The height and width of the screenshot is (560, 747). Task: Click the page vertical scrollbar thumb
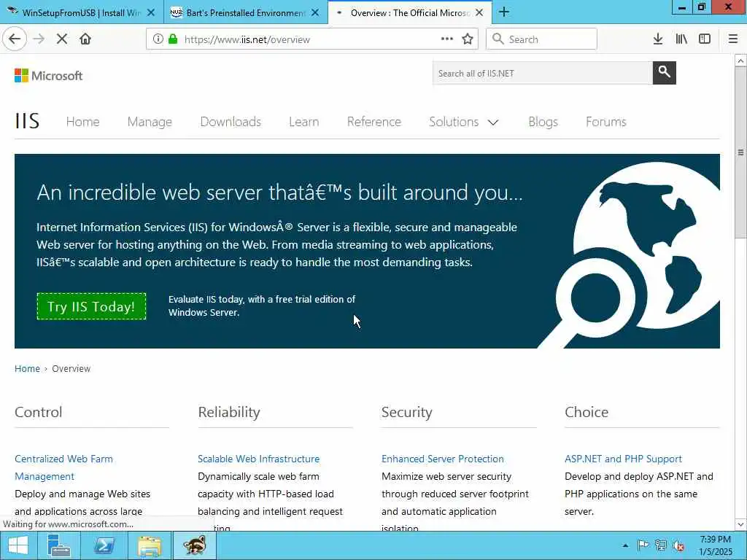[x=740, y=152]
